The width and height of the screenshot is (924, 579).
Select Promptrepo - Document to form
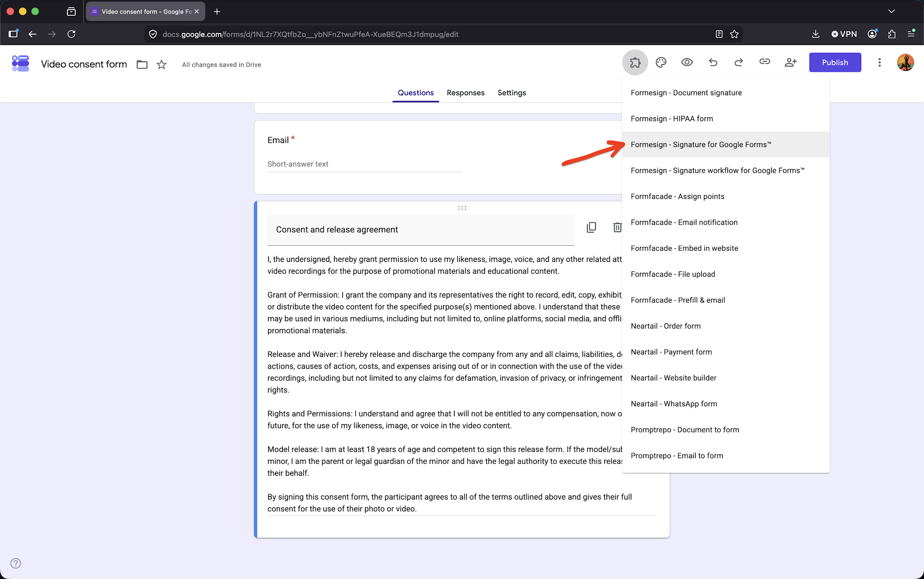[x=725, y=430]
